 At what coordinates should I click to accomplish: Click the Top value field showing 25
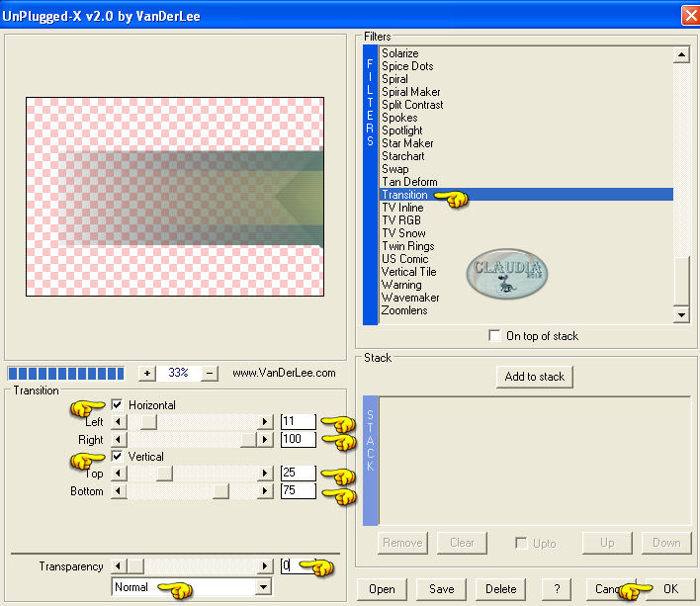pyautogui.click(x=299, y=473)
